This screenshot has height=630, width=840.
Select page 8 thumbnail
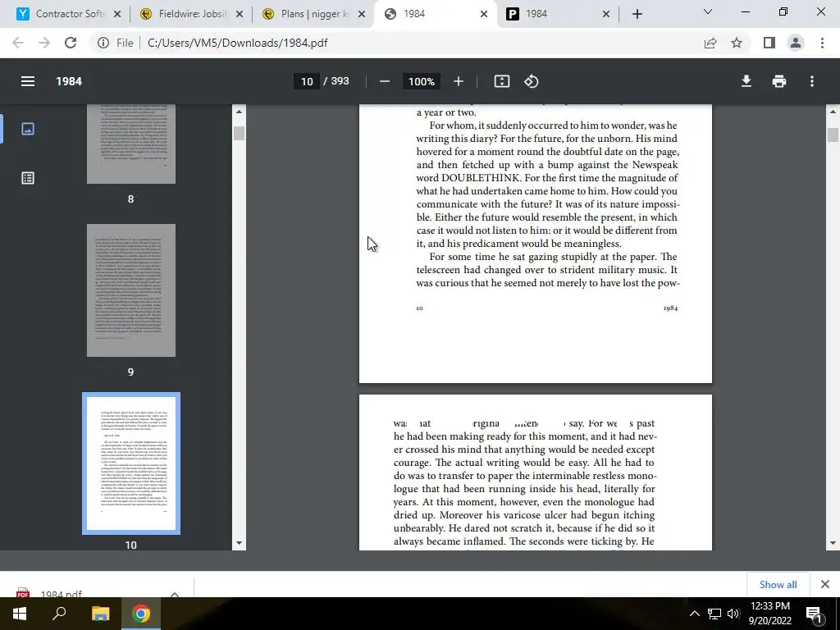[x=130, y=144]
